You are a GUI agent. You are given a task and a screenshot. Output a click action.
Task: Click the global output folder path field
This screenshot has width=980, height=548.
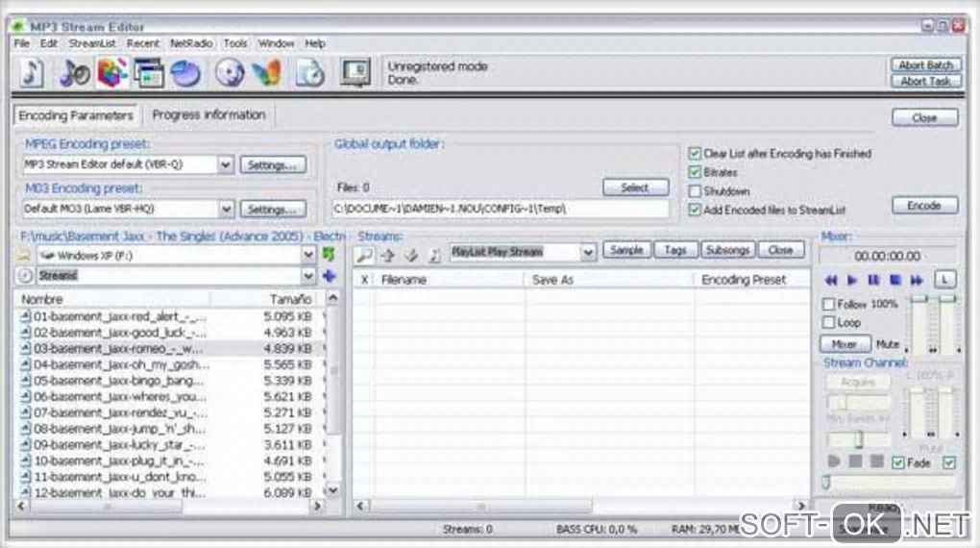pos(500,209)
